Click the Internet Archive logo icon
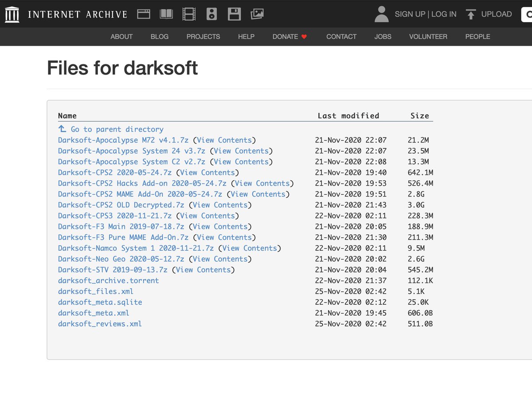Image resolution: width=532 pixels, height=409 pixels. (12, 14)
